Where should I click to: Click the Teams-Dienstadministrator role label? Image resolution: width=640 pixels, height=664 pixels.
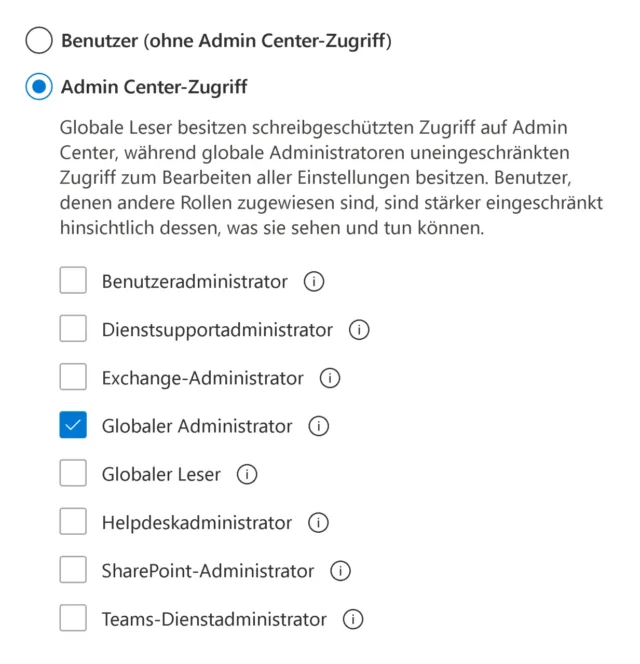[214, 620]
